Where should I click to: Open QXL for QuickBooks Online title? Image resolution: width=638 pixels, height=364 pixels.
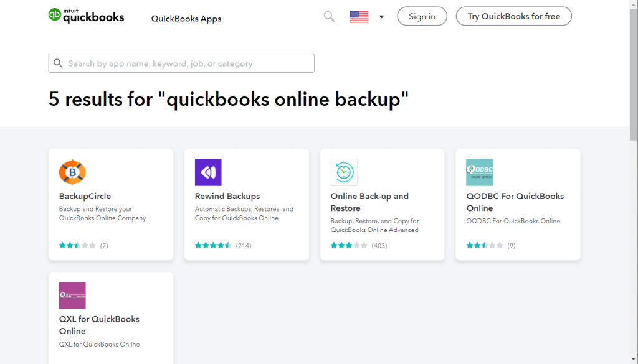pos(99,325)
